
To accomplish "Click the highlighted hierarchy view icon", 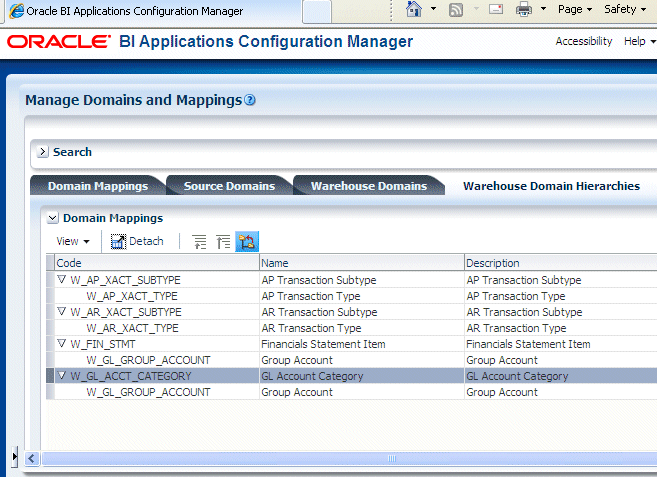I will 247,242.
